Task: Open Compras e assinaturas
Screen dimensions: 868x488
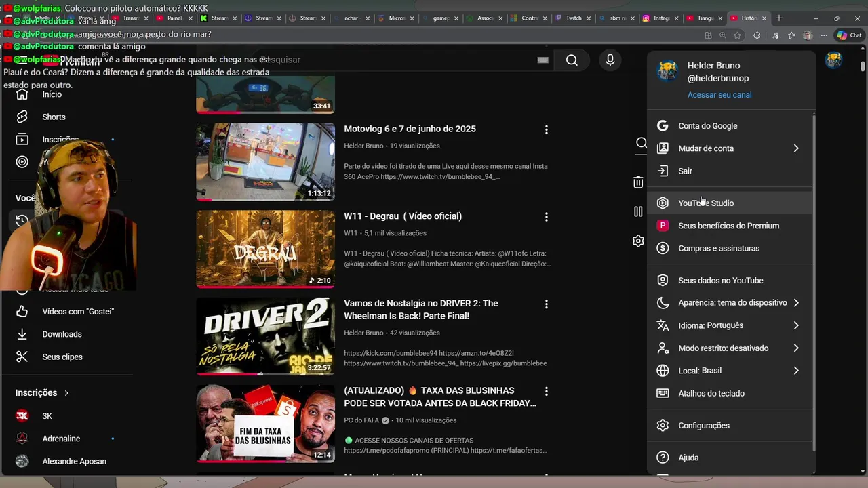Action: tap(730, 248)
